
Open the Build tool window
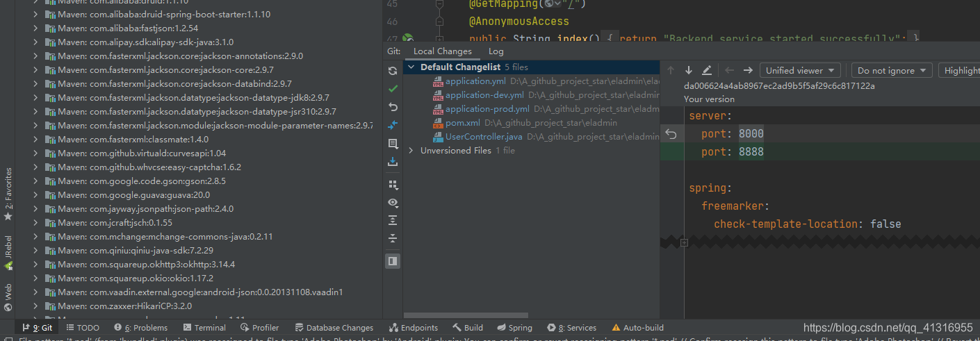click(x=468, y=328)
